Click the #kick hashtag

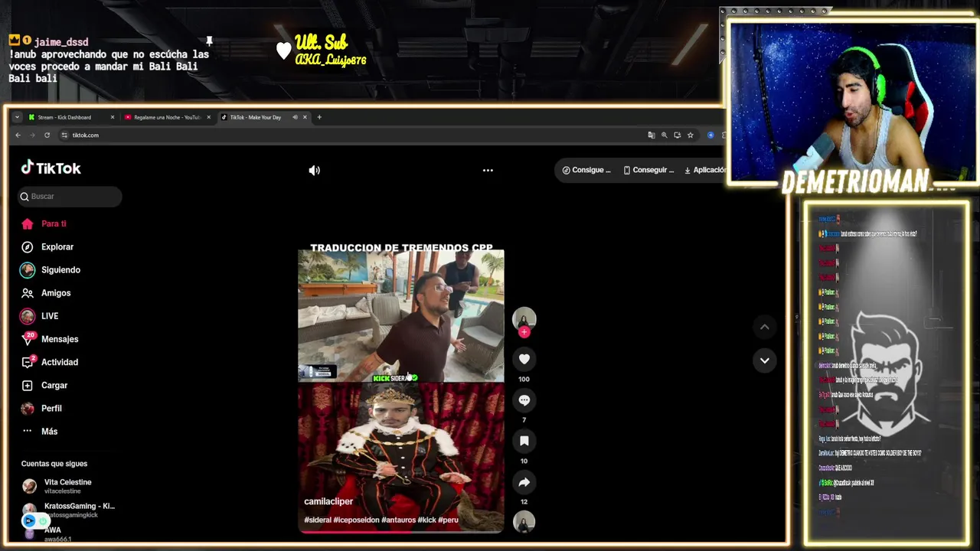pos(426,520)
